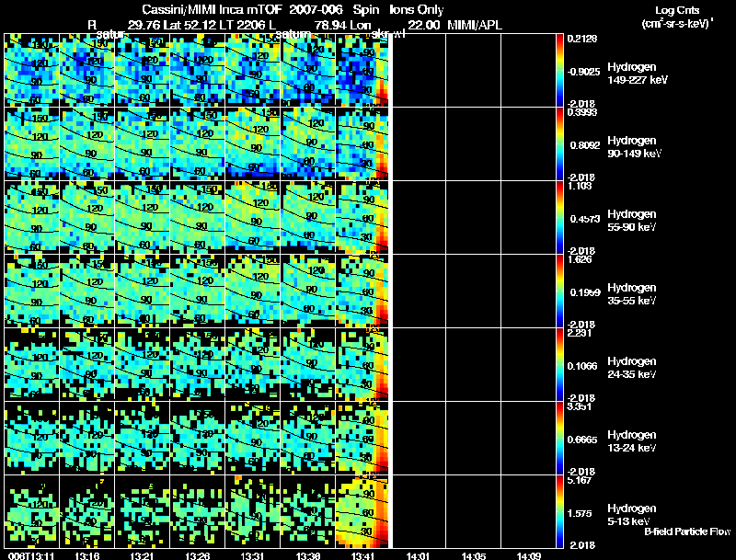Click the Log Cnts units heading
Screen dimensions: 736x560
click(x=676, y=17)
